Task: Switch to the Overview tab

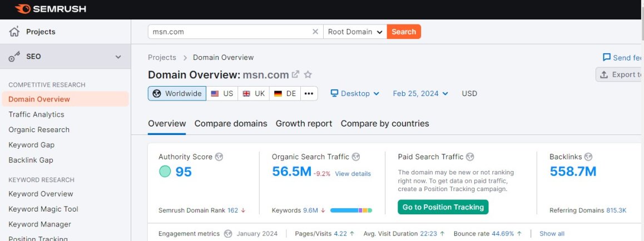Action: [167, 123]
